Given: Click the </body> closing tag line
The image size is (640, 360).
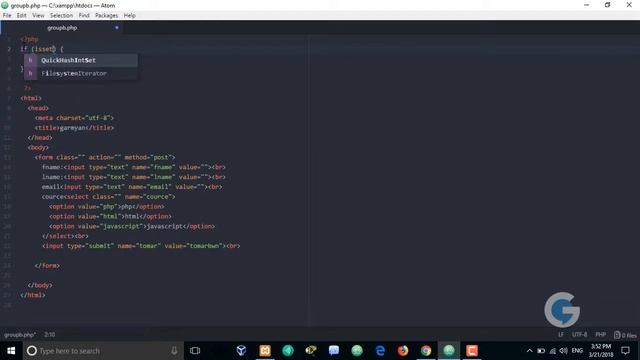Looking at the screenshot, I should pos(40,285).
